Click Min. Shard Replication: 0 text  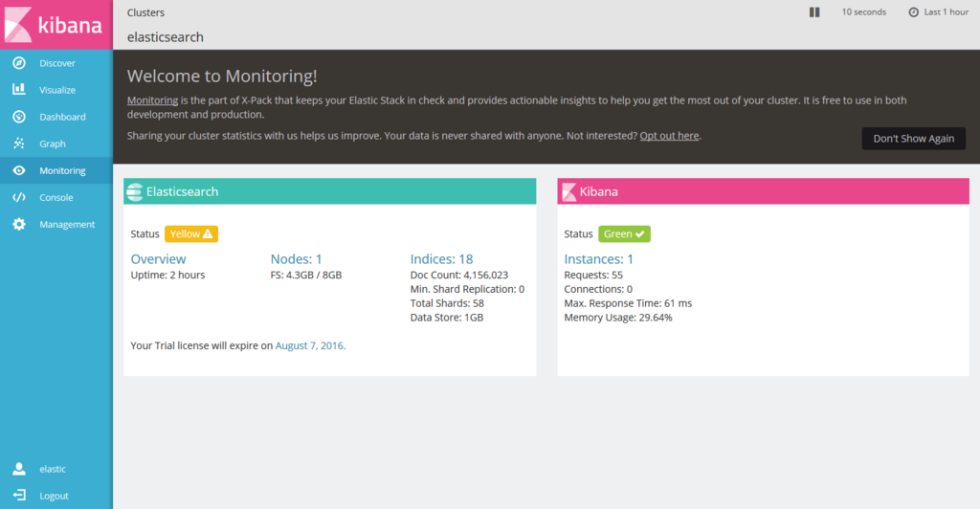[x=467, y=289]
